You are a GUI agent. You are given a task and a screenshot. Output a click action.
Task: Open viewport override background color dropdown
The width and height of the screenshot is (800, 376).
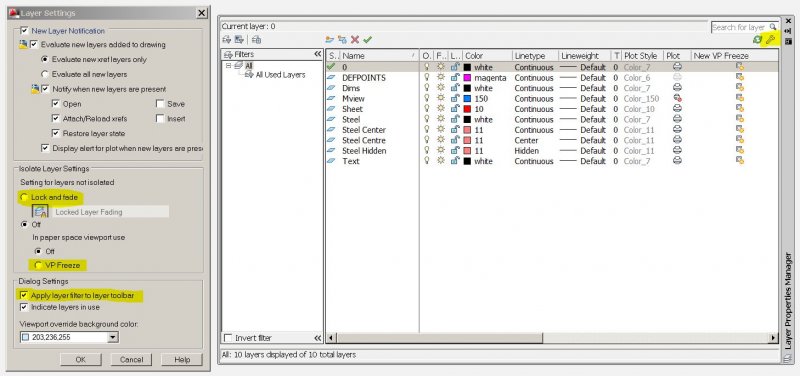pos(113,337)
